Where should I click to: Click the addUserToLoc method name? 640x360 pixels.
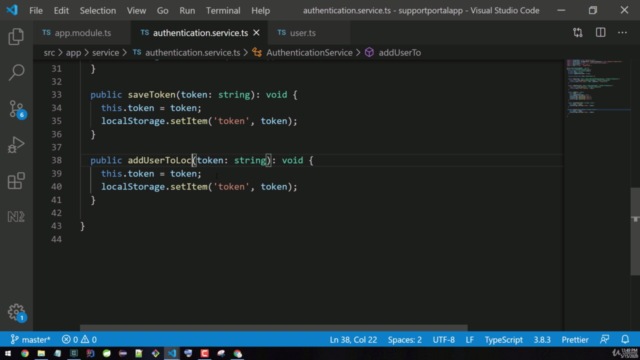(x=160, y=160)
